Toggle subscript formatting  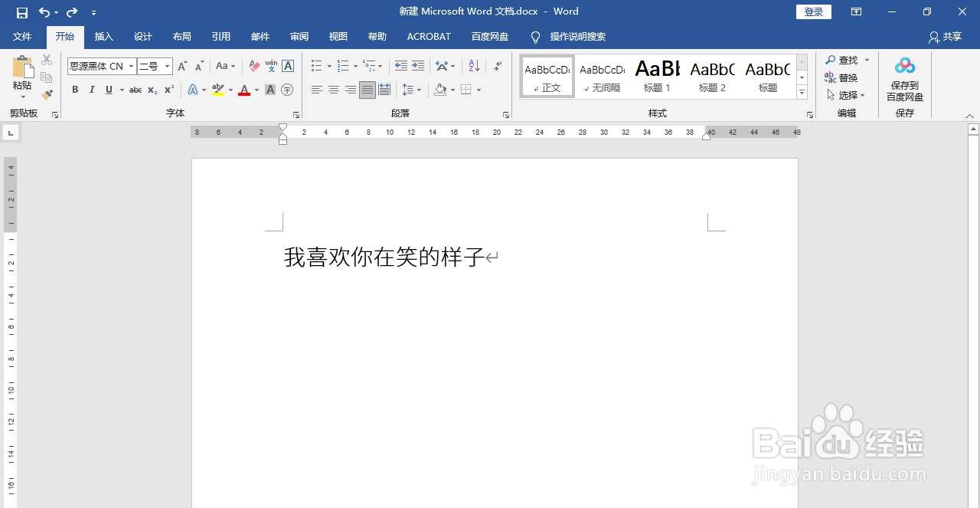152,90
